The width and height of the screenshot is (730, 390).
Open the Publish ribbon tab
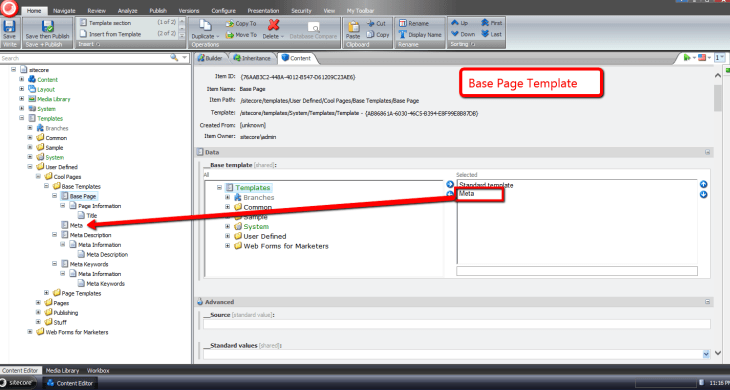(x=158, y=11)
